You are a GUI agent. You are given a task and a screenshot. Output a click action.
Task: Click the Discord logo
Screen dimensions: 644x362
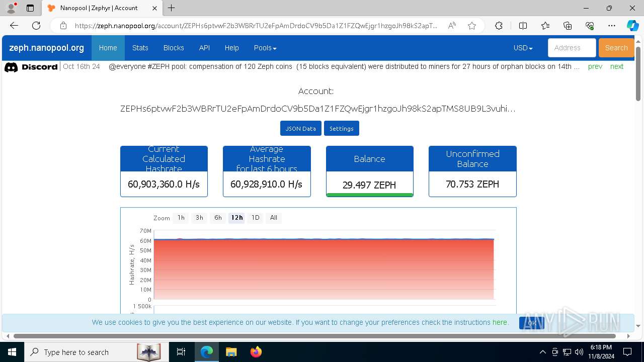31,67
